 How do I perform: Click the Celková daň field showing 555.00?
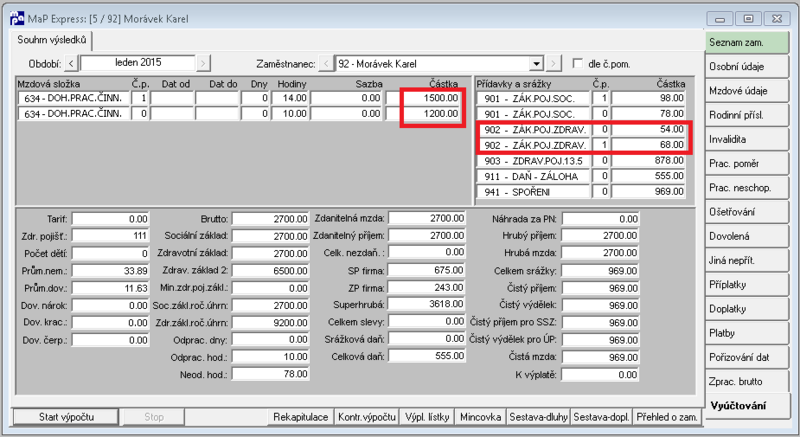427,356
